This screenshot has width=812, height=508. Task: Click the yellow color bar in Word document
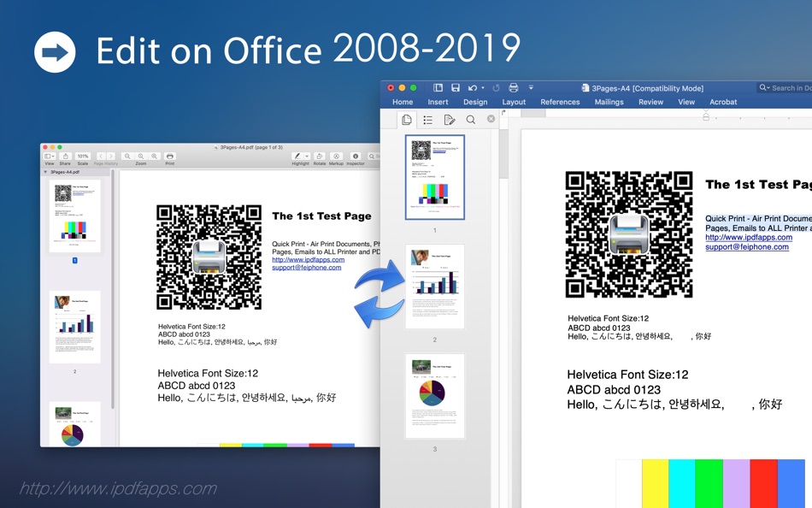[655, 483]
